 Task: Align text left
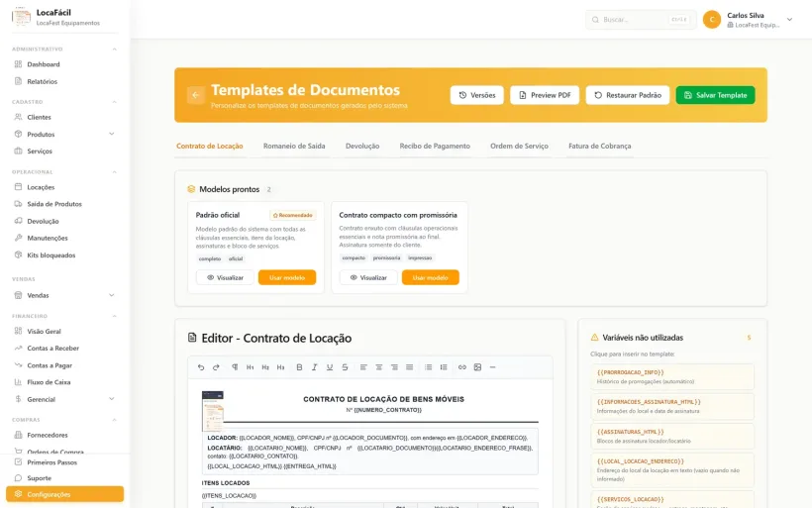pos(363,367)
